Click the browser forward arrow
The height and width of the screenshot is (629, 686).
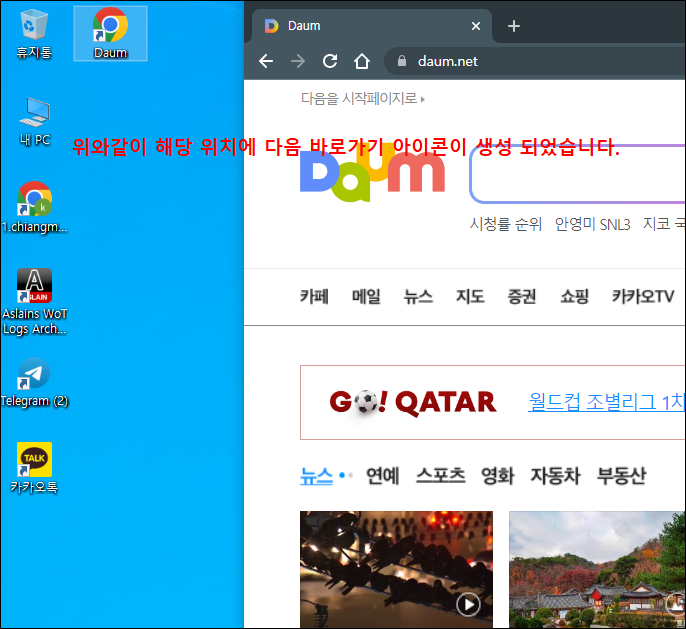(x=298, y=61)
